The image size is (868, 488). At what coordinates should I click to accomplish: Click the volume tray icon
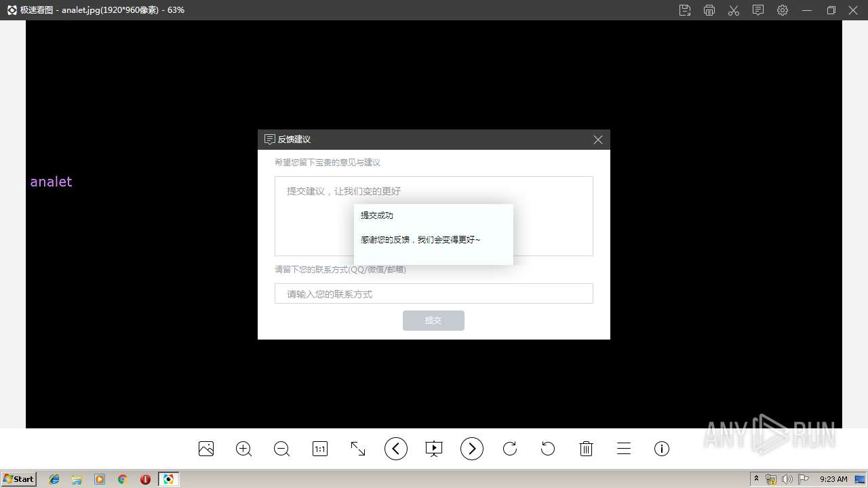click(787, 479)
